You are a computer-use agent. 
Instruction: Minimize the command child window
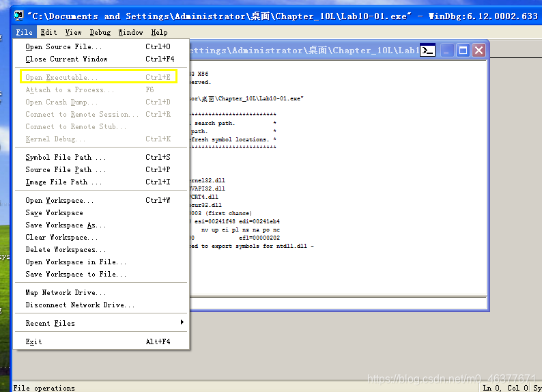point(446,51)
